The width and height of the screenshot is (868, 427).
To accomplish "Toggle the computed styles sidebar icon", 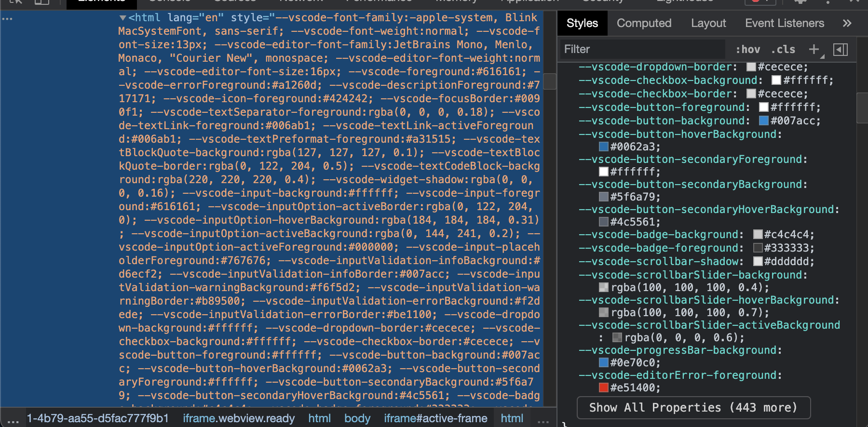I will [x=840, y=49].
